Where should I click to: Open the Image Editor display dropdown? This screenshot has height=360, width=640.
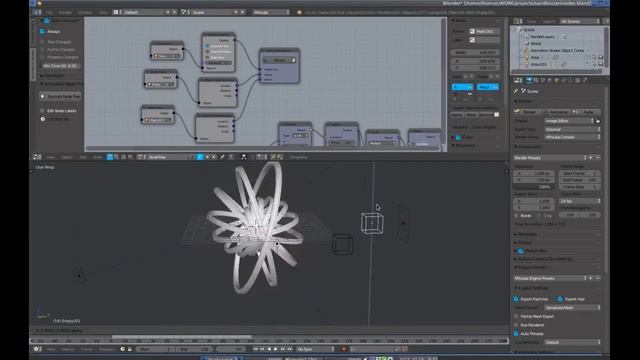coord(569,121)
